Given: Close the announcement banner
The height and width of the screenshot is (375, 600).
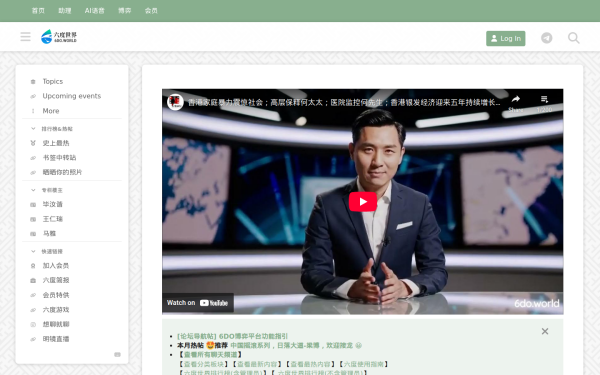Looking at the screenshot, I should [545, 331].
